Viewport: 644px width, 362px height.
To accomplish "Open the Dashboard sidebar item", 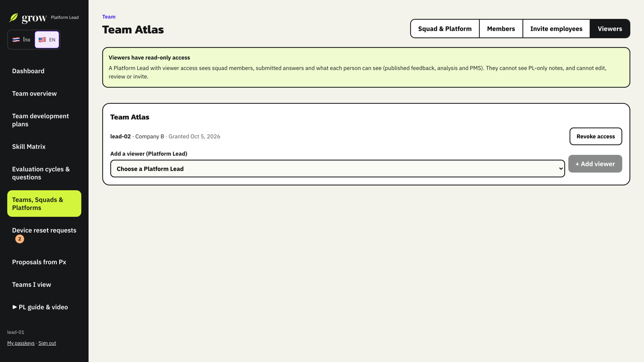I will tap(44, 71).
